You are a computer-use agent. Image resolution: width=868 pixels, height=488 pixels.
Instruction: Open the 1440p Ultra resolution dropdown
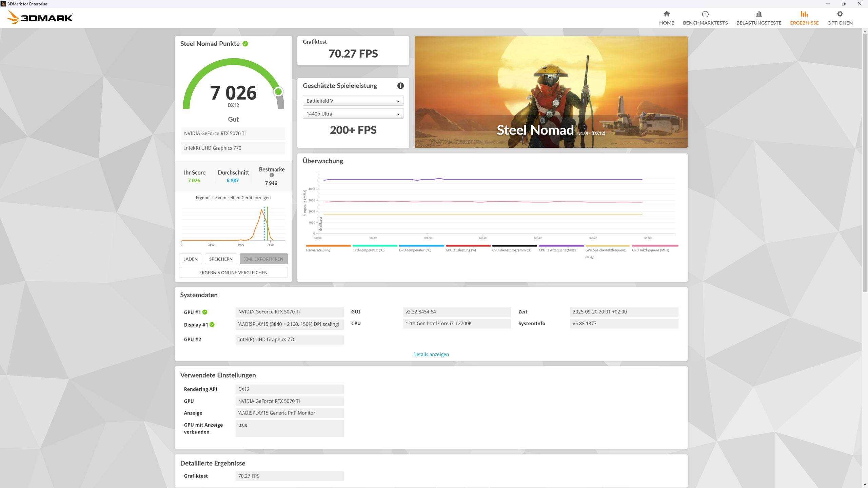pyautogui.click(x=353, y=114)
